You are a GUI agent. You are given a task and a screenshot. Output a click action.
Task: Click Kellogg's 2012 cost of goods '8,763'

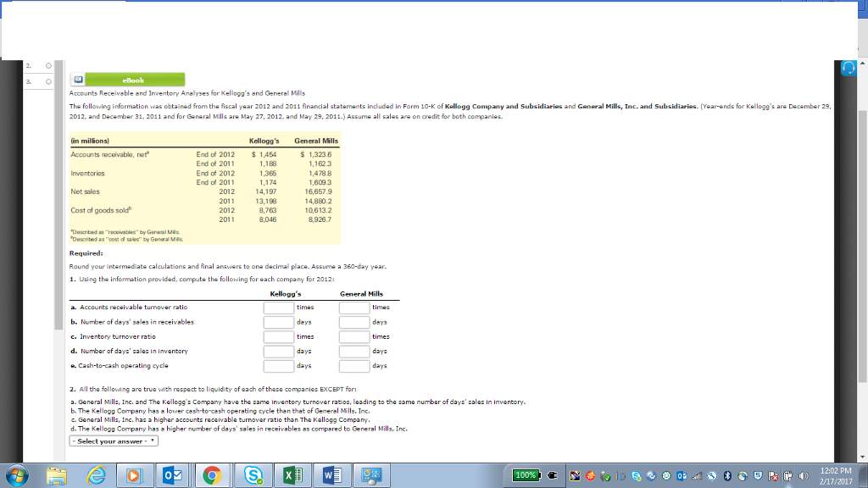[x=268, y=211]
